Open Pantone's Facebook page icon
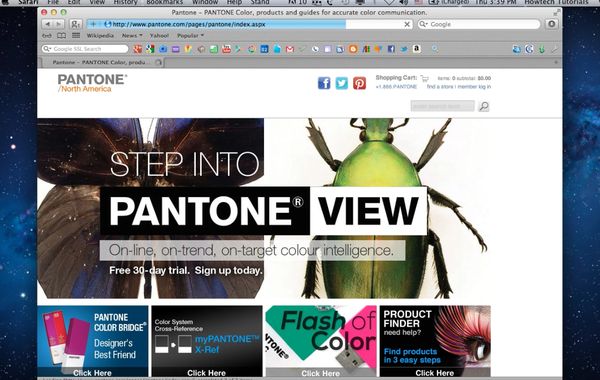The height and width of the screenshot is (380, 600). [324, 83]
